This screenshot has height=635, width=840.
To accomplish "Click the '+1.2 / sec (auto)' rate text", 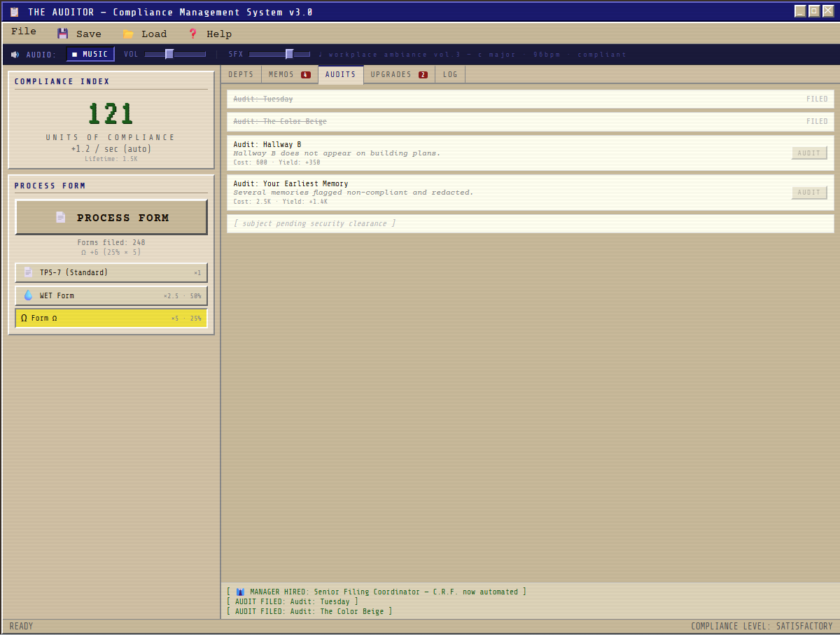I will (111, 149).
